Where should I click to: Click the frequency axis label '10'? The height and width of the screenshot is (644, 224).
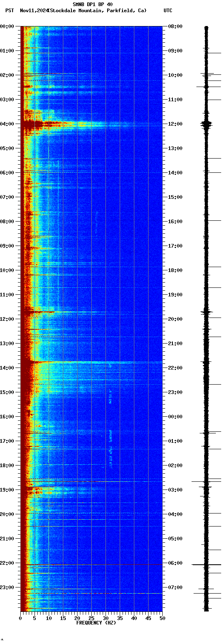coord(49,618)
